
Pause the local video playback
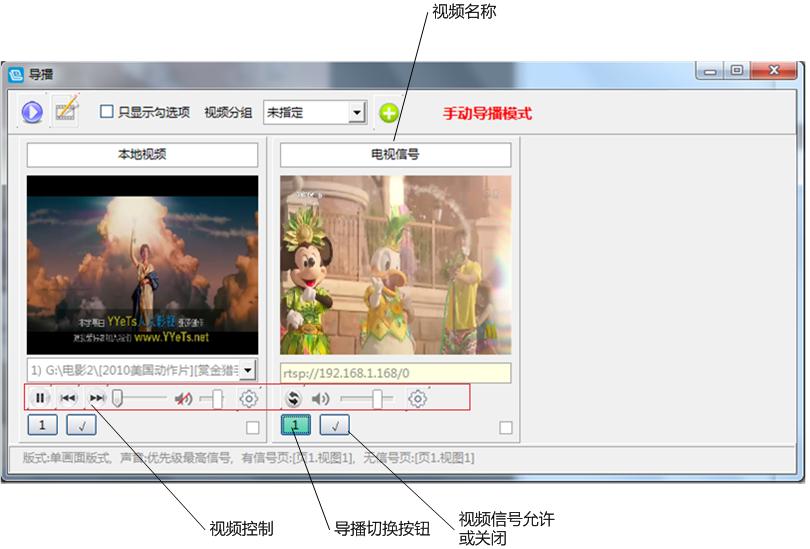[x=40, y=398]
